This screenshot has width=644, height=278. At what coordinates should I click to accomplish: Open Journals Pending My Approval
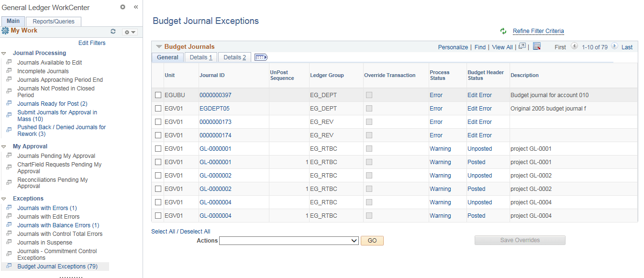[x=56, y=156]
